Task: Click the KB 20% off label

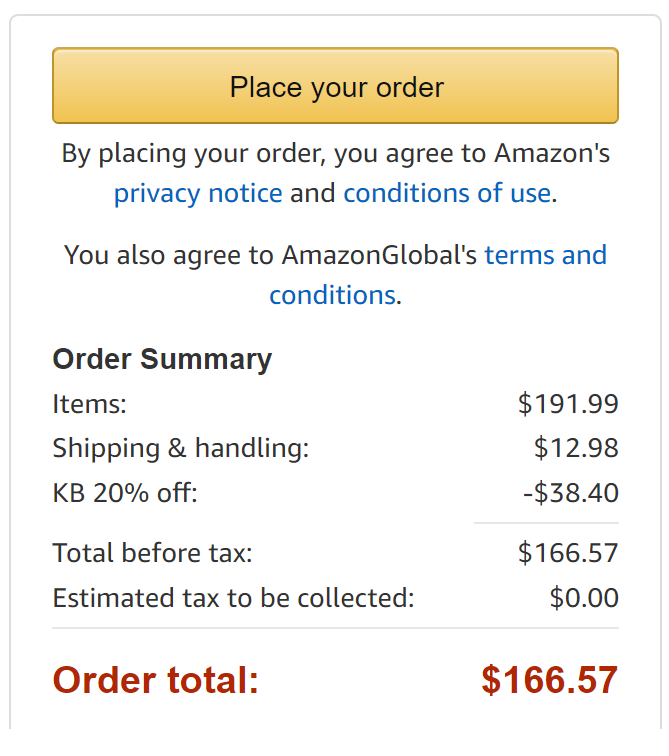Action: coord(125,493)
